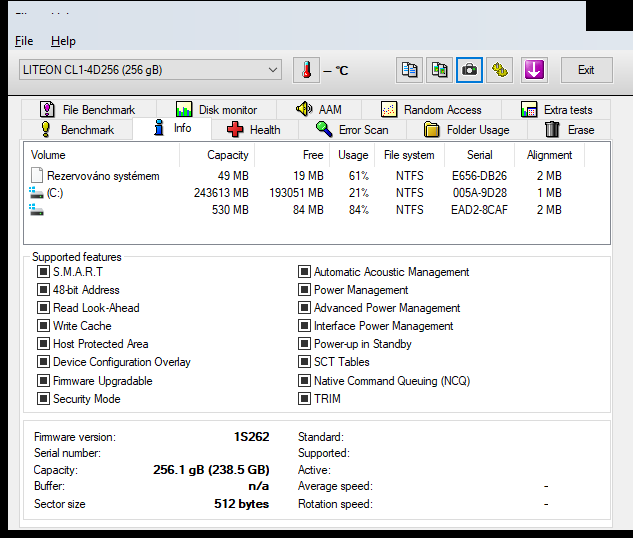Image resolution: width=633 pixels, height=538 pixels.
Task: Click the thermometer temperature icon
Action: pos(306,70)
